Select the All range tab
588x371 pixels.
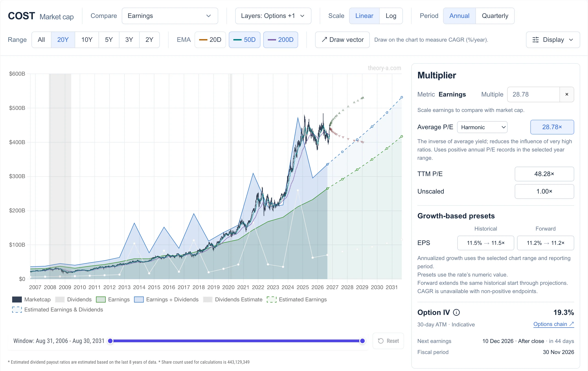click(41, 40)
